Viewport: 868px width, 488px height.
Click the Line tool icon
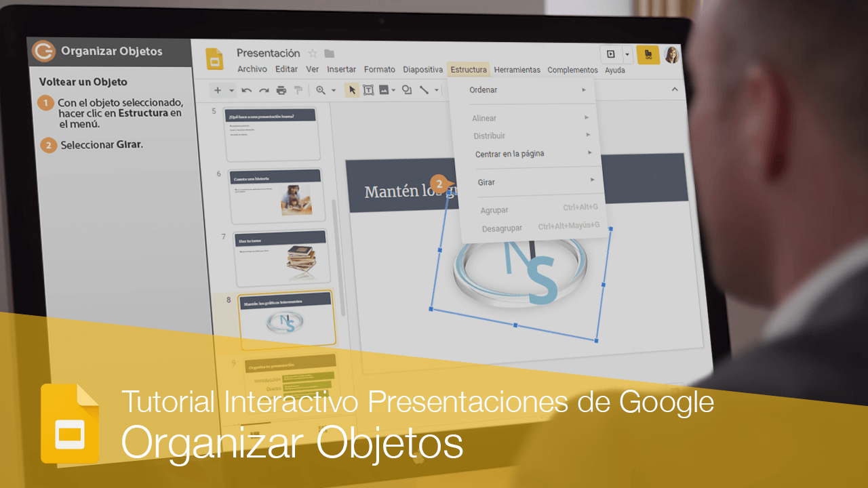[x=424, y=89]
